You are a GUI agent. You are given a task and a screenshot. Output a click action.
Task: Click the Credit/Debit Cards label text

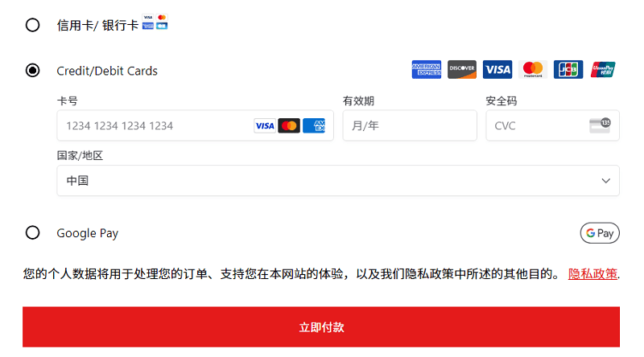click(x=107, y=71)
